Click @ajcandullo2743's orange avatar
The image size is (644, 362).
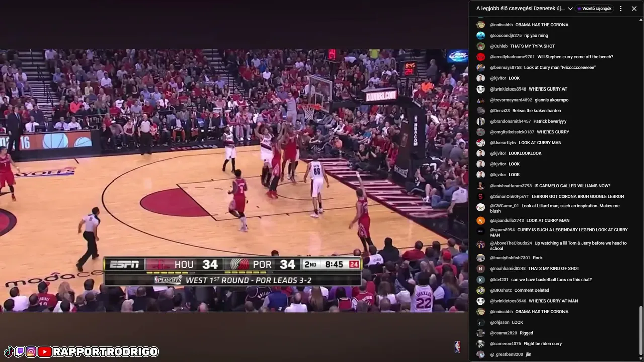point(480,221)
